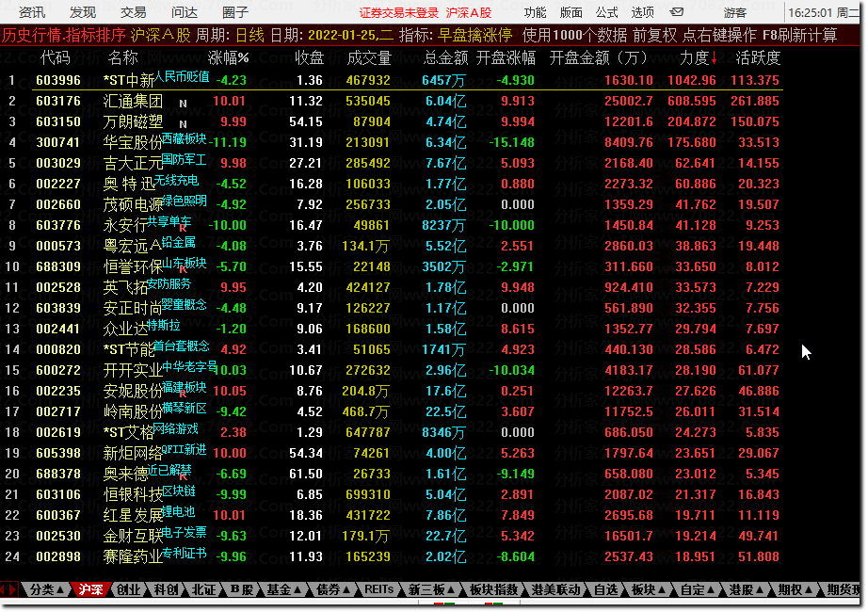868x612 pixels.
Task: Click the 前复权 label in the header
Action: pos(655,36)
